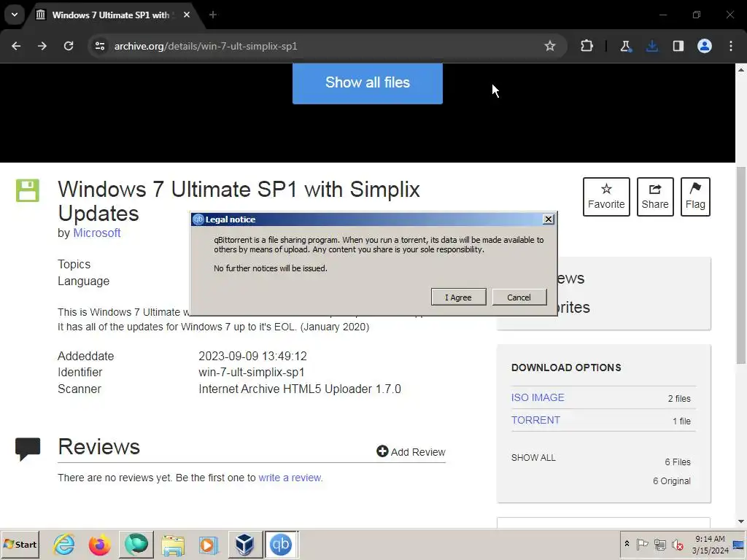This screenshot has width=747, height=560.
Task: Launch Internet Explorer from the taskbar
Action: (63, 544)
